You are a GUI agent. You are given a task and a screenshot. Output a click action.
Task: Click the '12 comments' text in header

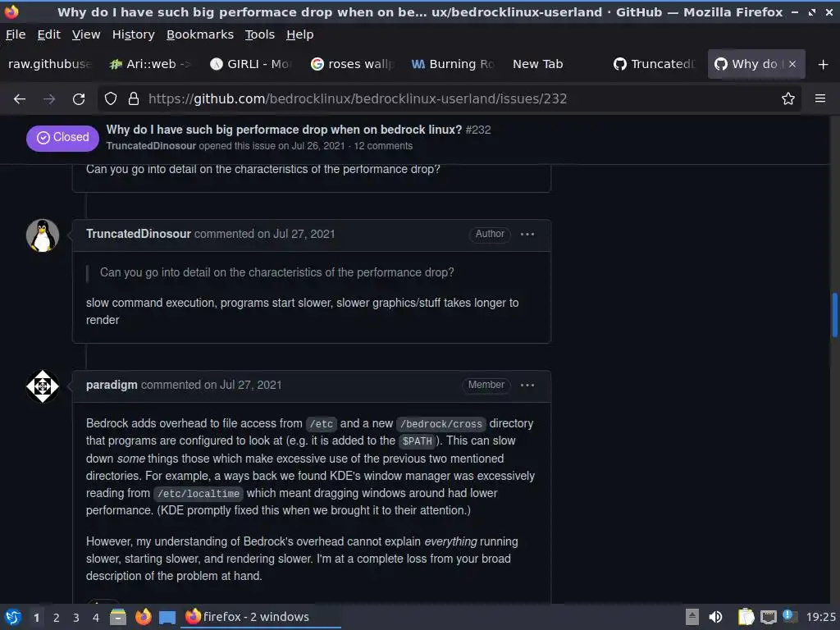click(x=383, y=146)
